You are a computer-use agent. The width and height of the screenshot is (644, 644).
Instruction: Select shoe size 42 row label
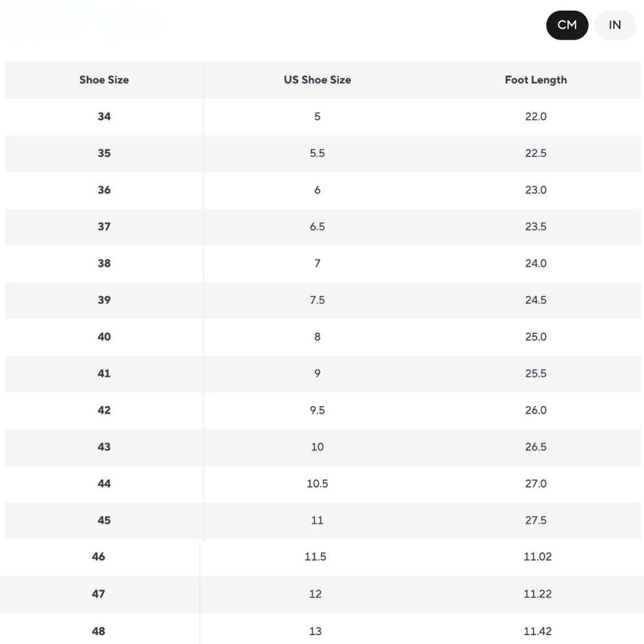click(x=104, y=410)
